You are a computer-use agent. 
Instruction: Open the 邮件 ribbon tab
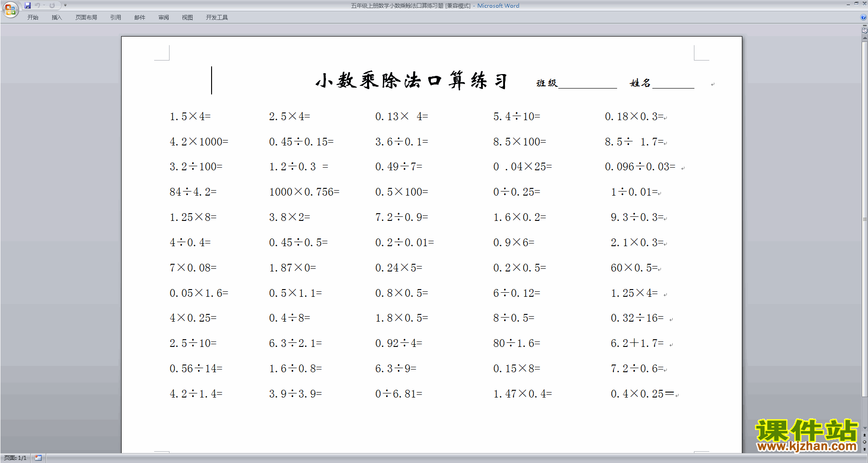coord(140,18)
